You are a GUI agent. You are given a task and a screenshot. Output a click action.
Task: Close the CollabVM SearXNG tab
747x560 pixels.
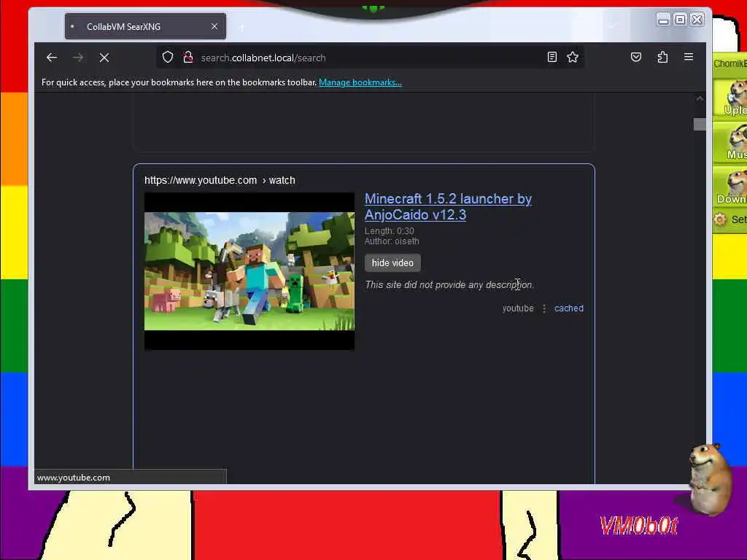pos(214,26)
